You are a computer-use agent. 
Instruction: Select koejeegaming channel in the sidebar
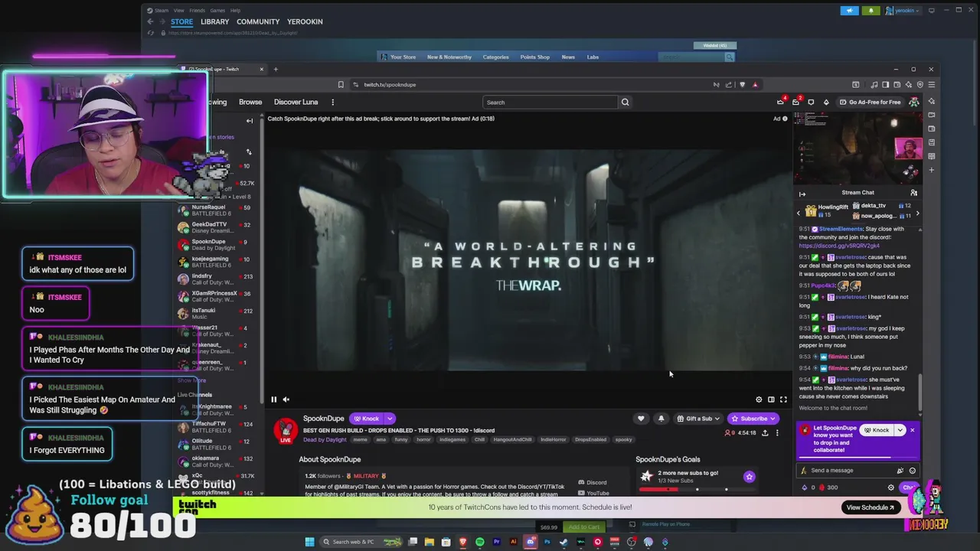[x=216, y=262]
